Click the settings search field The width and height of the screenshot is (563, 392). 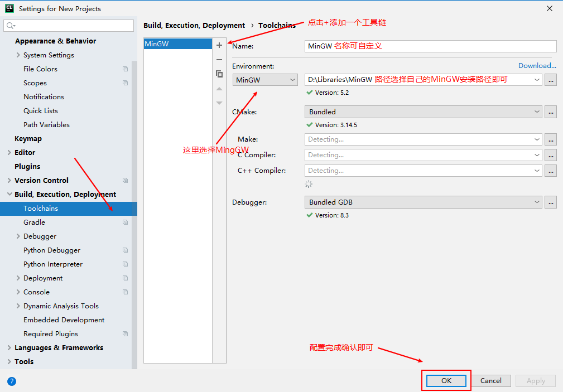pos(68,25)
